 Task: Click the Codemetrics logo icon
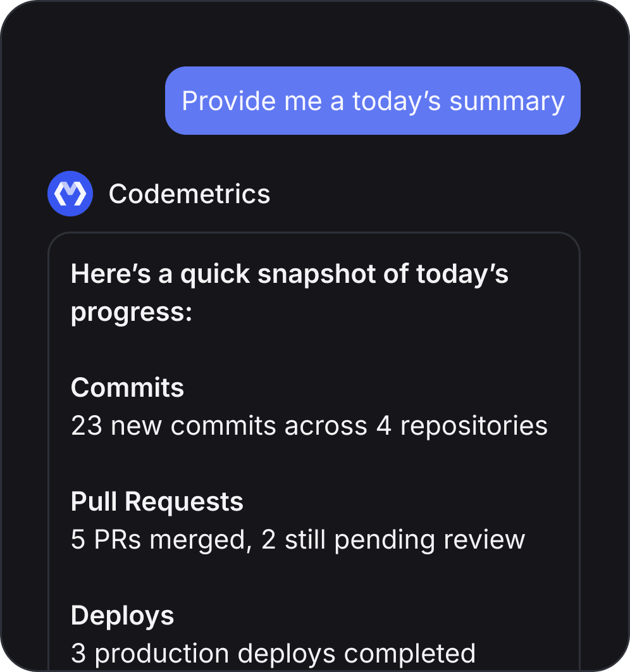[x=70, y=194]
